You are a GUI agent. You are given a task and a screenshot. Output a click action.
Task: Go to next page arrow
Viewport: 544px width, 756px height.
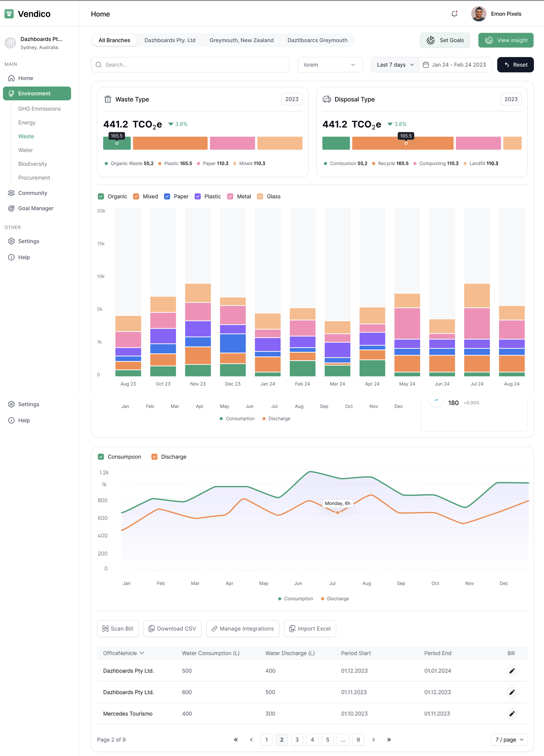click(373, 739)
